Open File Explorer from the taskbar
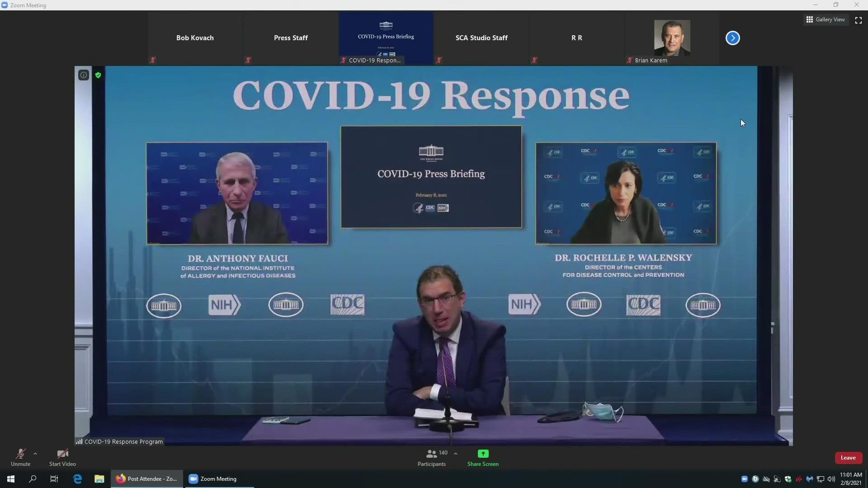This screenshot has height=488, width=868. pos(99,479)
